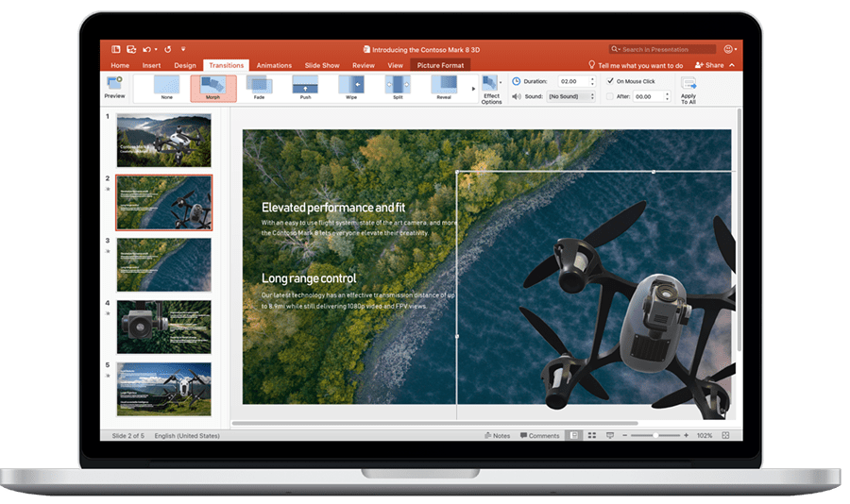Click the sidebar layout icon in title bar

115,49
